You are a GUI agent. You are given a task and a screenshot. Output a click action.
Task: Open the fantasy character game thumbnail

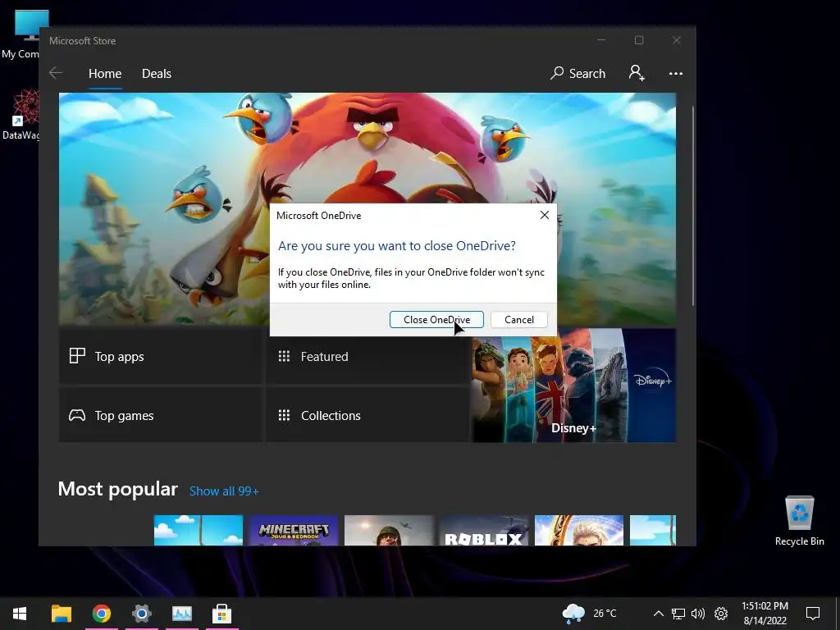(579, 531)
